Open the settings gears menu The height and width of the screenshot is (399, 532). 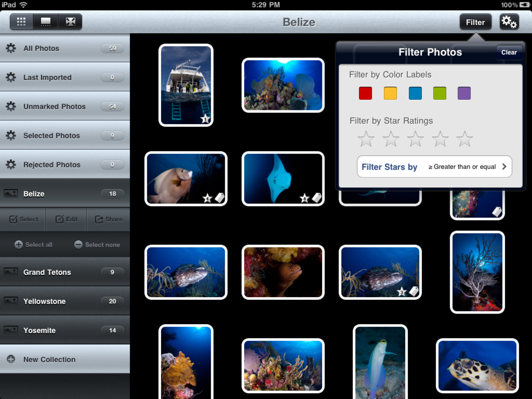(x=509, y=22)
